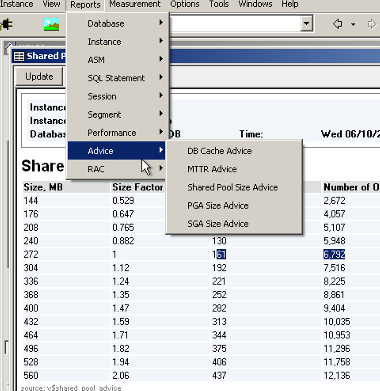
Task: Click the v$shared_pool_advice source text
Action: pyautogui.click(x=71, y=388)
